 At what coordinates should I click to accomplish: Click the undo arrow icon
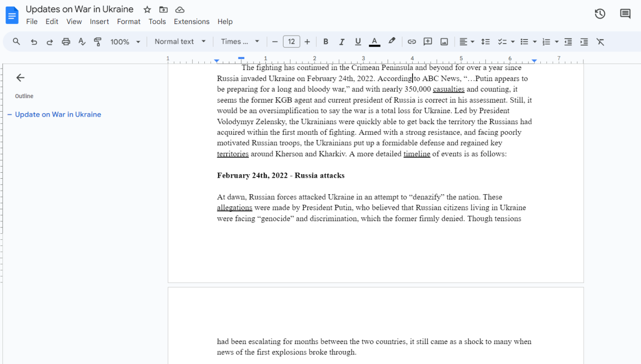pos(34,42)
